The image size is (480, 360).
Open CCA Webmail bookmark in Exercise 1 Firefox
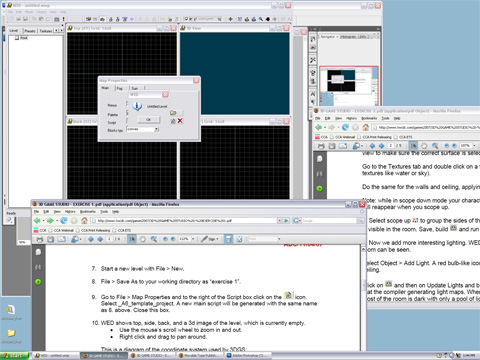(62, 230)
